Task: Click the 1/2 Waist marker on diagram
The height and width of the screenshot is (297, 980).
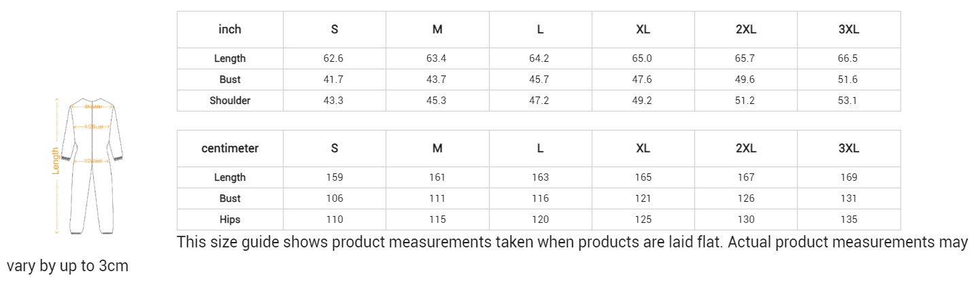Action: coord(93,161)
